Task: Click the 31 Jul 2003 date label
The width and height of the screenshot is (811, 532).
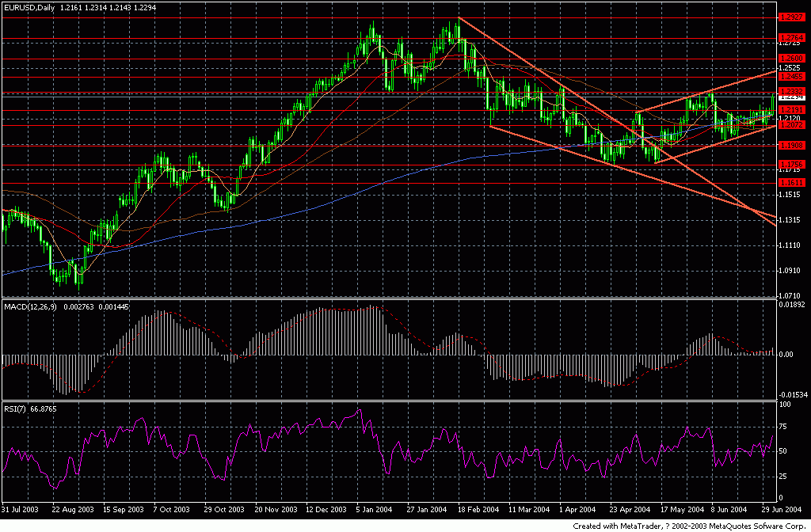Action: pyautogui.click(x=20, y=509)
